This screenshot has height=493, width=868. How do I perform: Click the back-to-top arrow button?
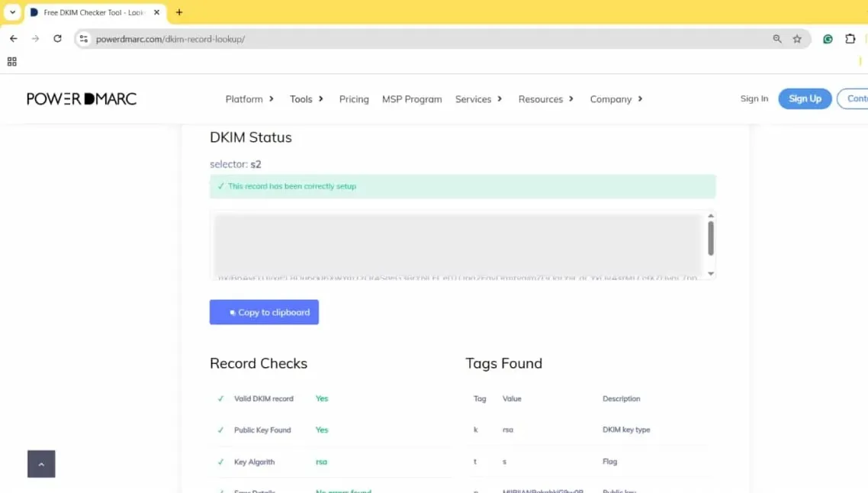(40, 463)
